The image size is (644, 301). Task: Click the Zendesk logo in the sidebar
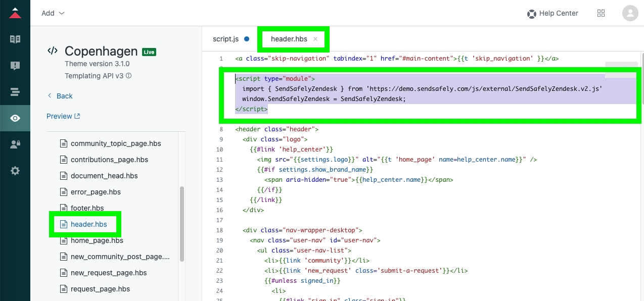pos(15,14)
